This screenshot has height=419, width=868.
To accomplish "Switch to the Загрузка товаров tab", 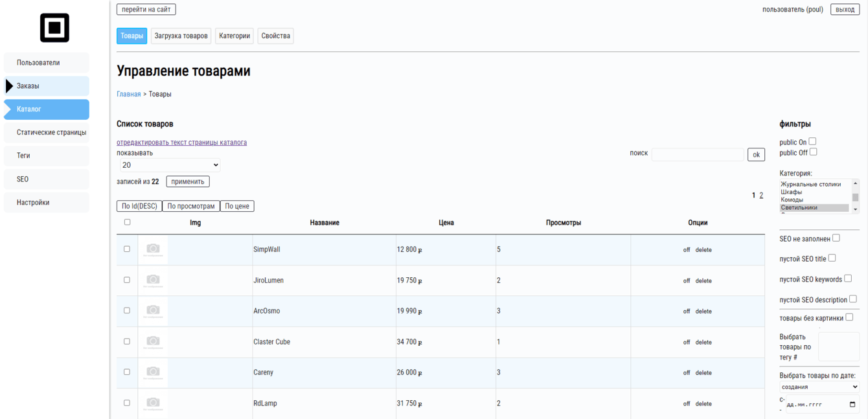I will (x=181, y=36).
